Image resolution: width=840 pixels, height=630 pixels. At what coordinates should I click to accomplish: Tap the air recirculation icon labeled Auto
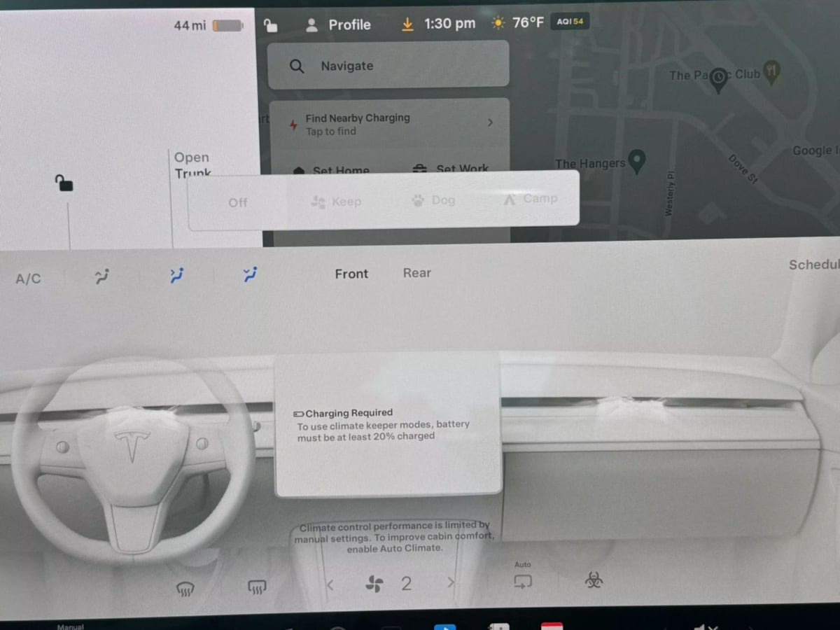click(x=523, y=580)
